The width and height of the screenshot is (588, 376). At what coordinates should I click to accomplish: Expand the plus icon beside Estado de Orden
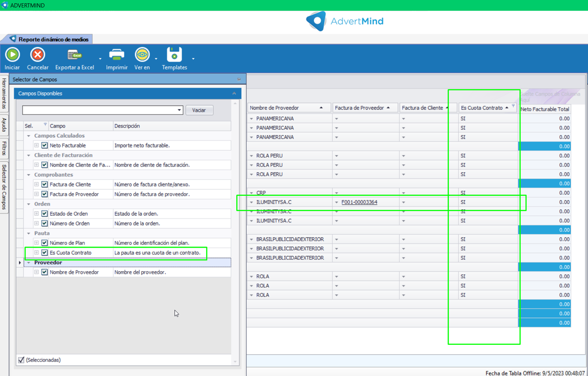click(x=36, y=214)
